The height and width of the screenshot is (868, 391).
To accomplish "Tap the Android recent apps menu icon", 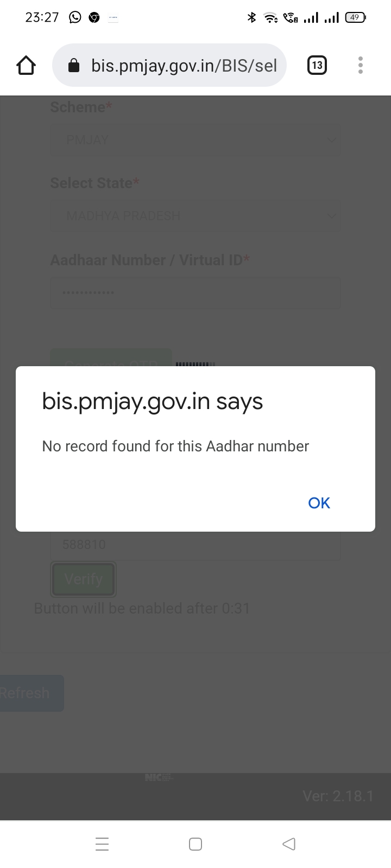I will tap(102, 844).
